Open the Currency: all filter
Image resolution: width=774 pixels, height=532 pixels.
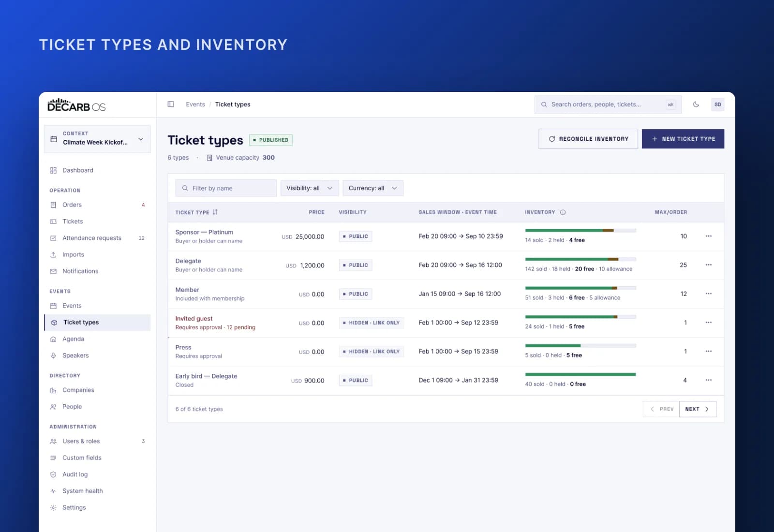pyautogui.click(x=373, y=188)
